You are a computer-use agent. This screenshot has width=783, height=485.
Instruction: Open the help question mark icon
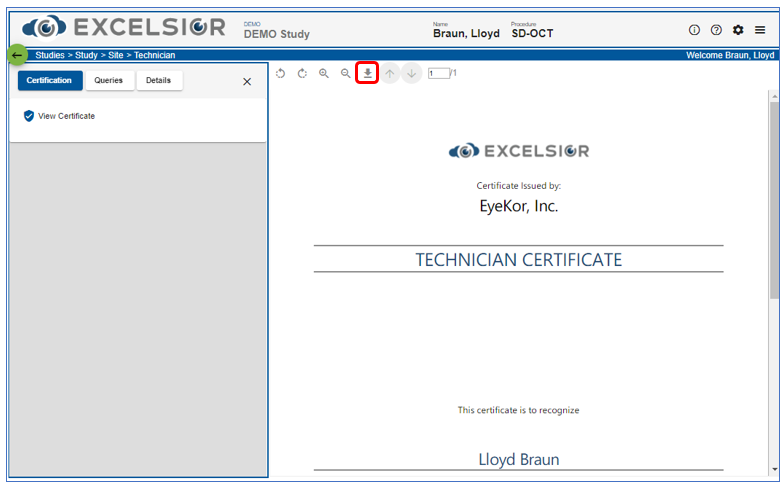[x=716, y=30]
